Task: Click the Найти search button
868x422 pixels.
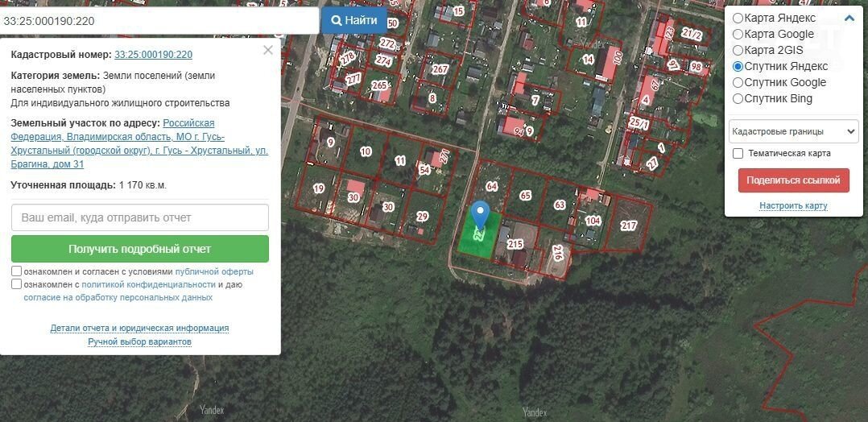Action: click(353, 20)
